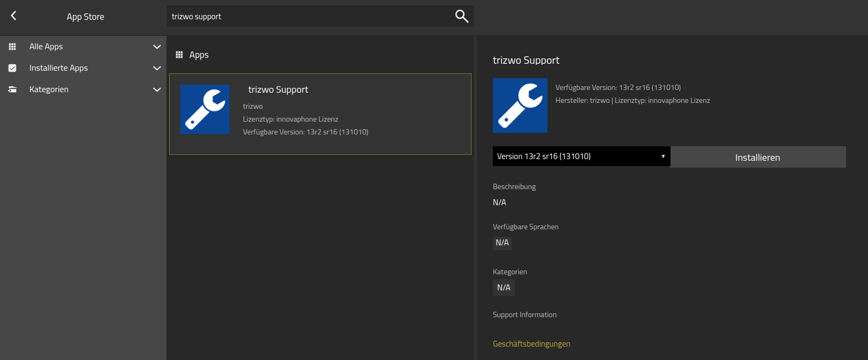
Task: Open the Geschäftsbedingungen link
Action: (x=531, y=344)
